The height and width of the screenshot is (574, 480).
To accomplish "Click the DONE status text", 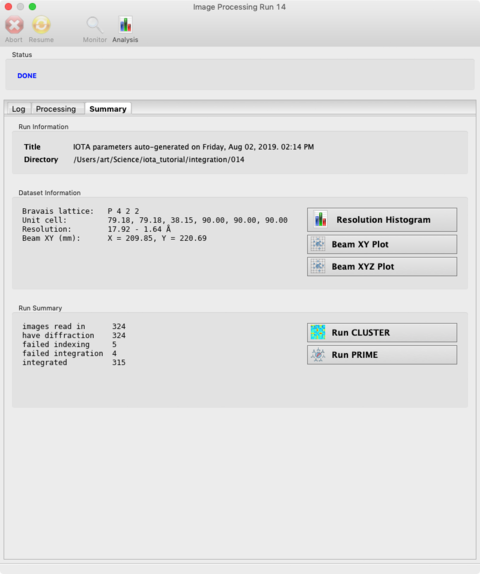I will coord(27,76).
